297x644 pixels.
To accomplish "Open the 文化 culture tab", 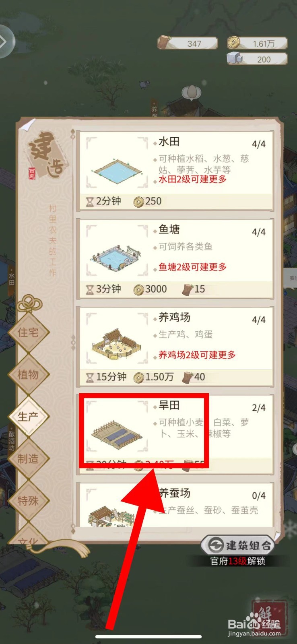I will 28,539.
